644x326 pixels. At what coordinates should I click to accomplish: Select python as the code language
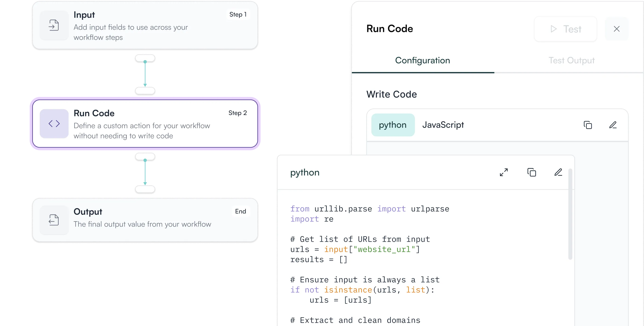point(393,125)
